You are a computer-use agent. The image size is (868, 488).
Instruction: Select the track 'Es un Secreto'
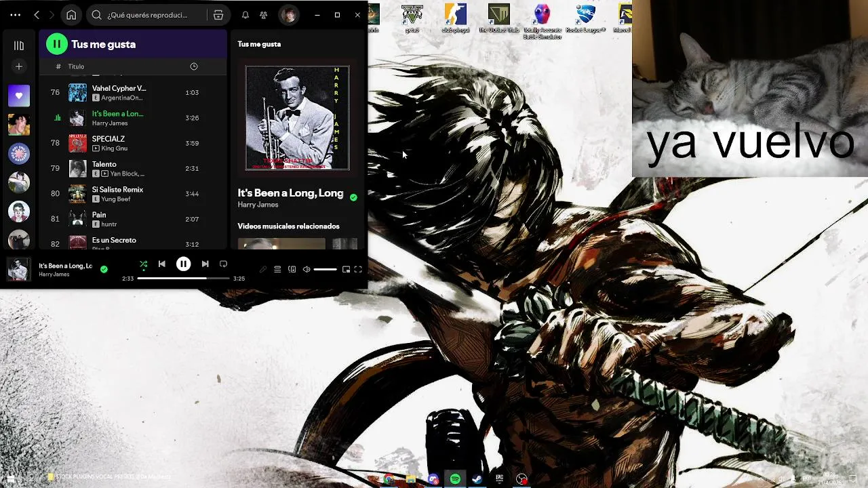[133, 242]
